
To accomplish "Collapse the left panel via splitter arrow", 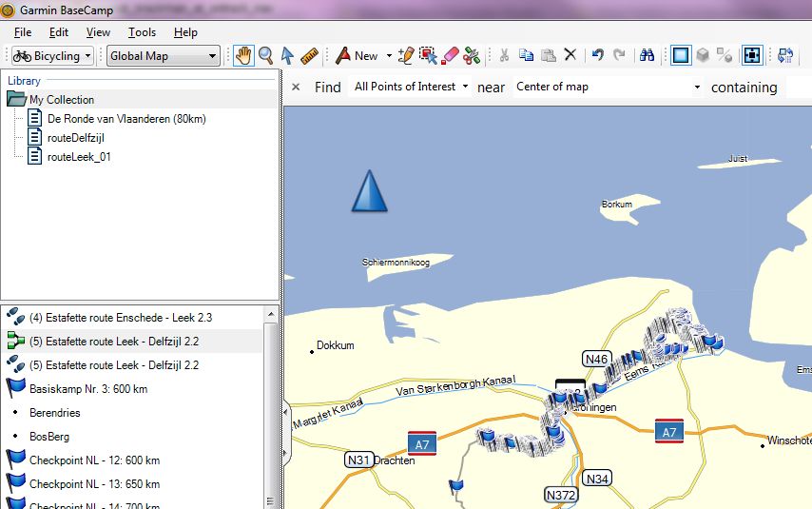I will tap(285, 413).
